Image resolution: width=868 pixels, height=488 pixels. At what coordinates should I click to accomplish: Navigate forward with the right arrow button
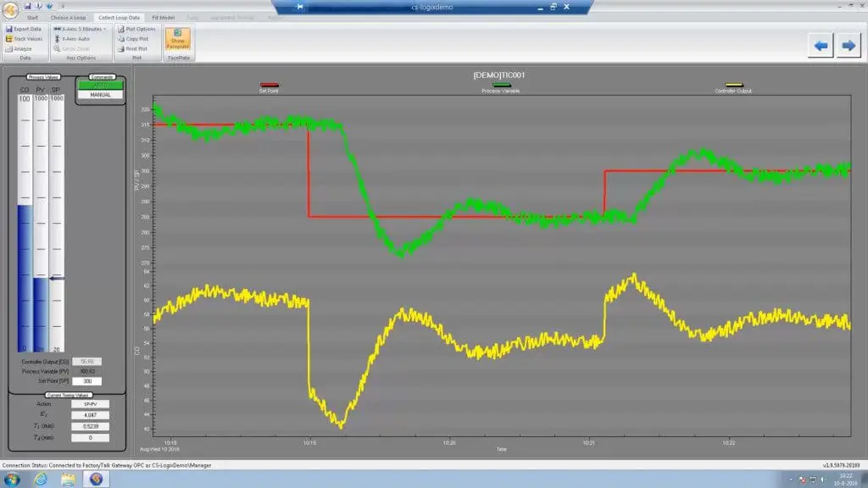pos(848,46)
